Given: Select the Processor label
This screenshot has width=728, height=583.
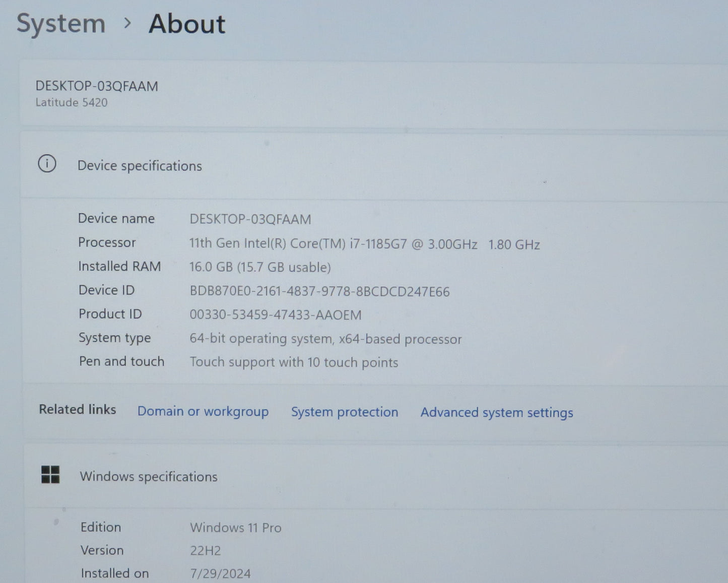Looking at the screenshot, I should pos(107,242).
